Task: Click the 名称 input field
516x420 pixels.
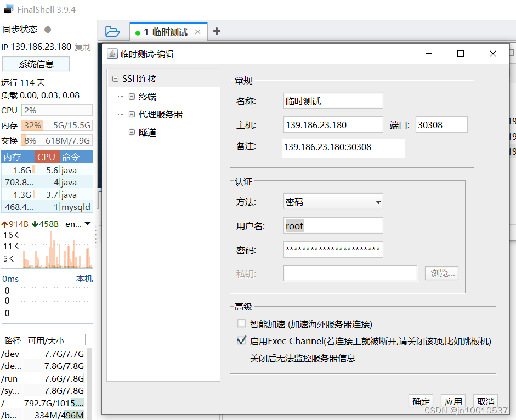Action: [x=333, y=101]
